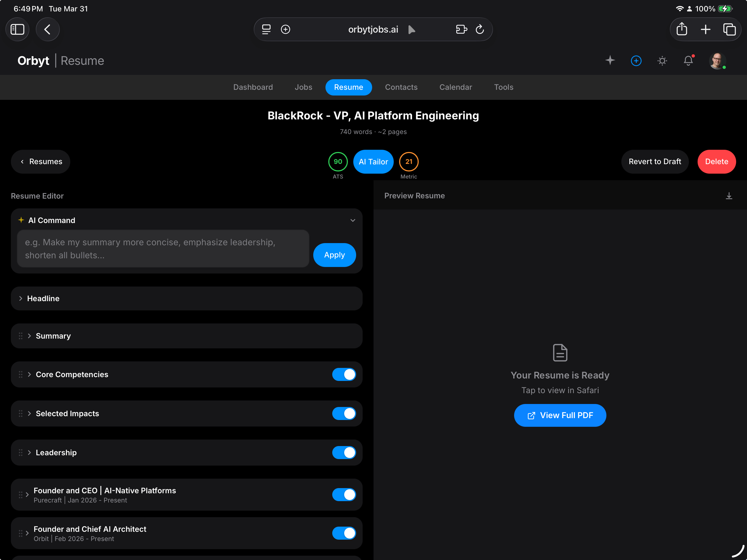Switch theme via the brightness icon
Image resolution: width=747 pixels, height=560 pixels.
pos(662,61)
